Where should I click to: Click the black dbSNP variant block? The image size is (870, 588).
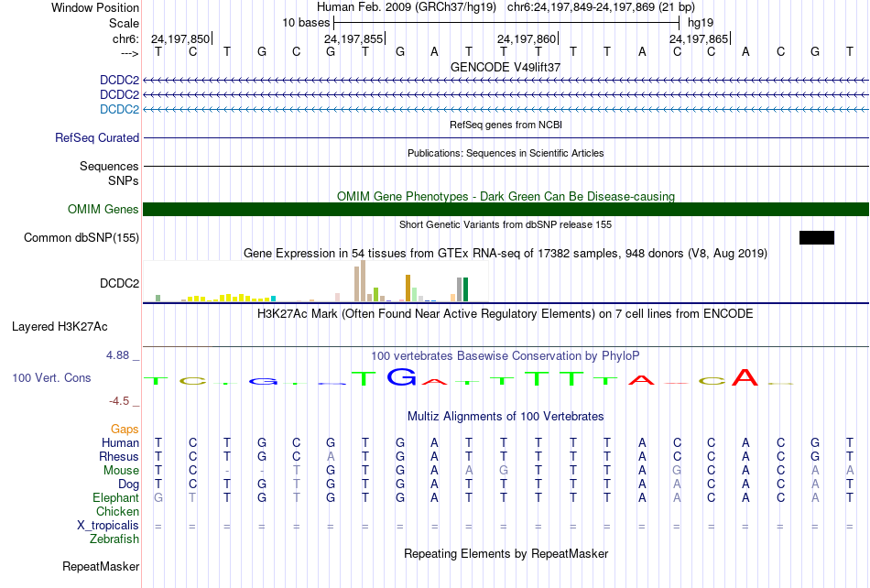(x=817, y=237)
